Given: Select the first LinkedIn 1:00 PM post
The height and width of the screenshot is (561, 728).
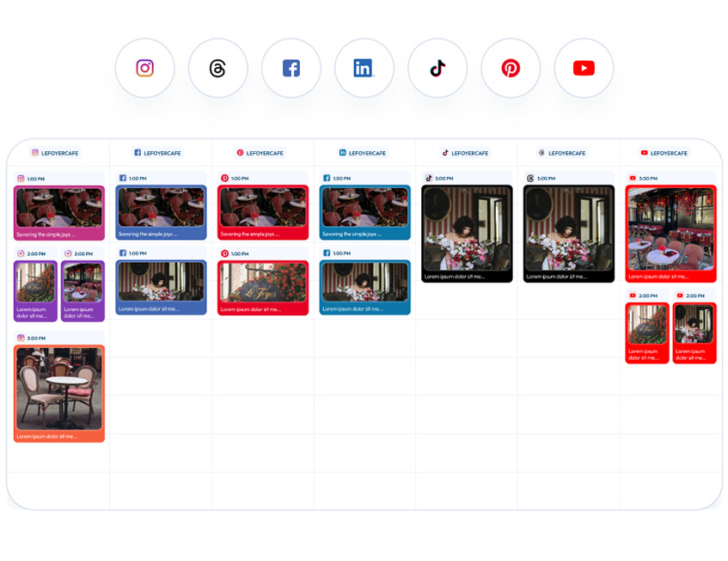Looking at the screenshot, I should tap(364, 210).
